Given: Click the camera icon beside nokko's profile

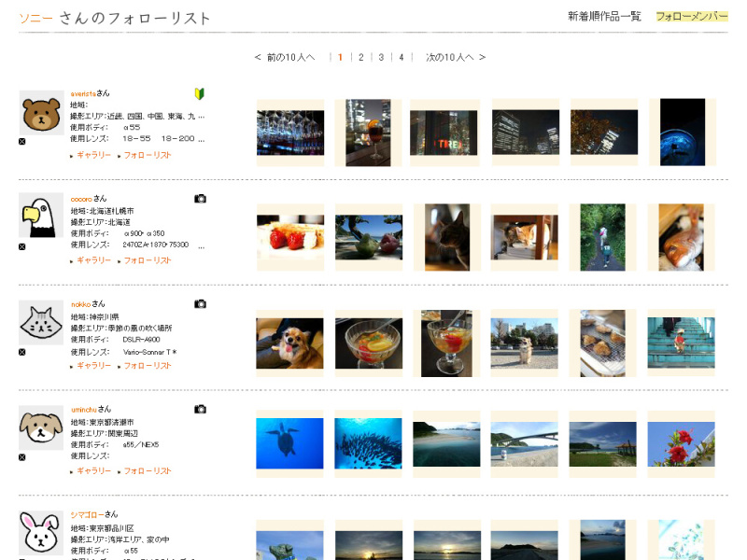Looking at the screenshot, I should [x=201, y=304].
